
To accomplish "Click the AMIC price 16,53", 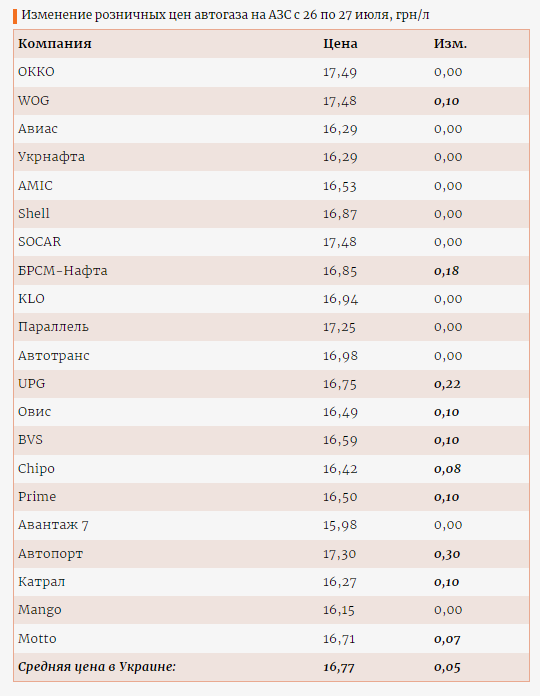I will tap(340, 186).
